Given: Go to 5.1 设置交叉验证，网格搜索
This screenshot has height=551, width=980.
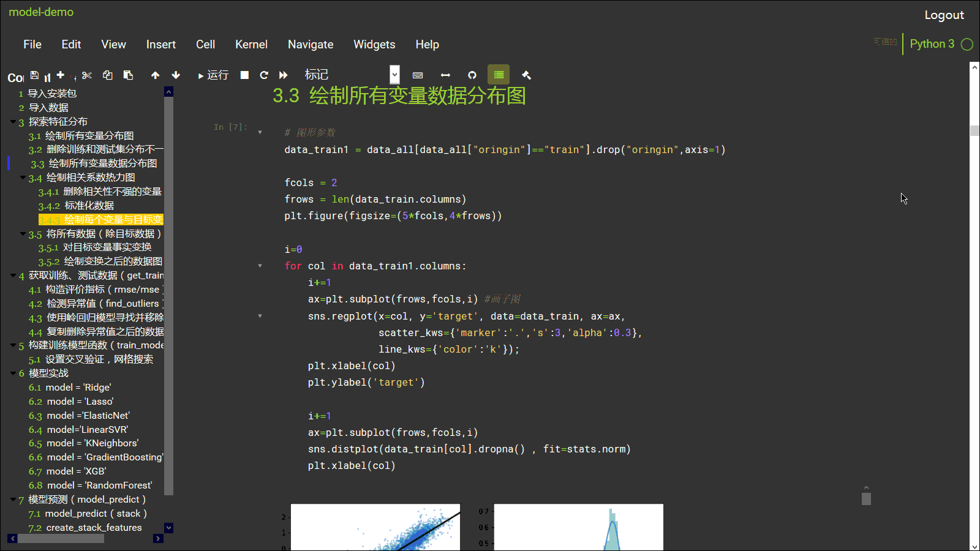Looking at the screenshot, I should click(91, 359).
